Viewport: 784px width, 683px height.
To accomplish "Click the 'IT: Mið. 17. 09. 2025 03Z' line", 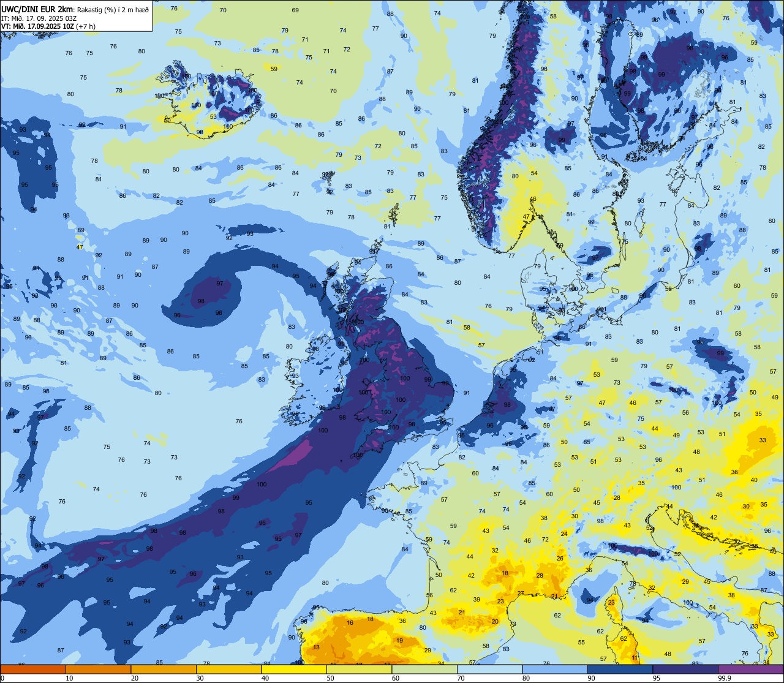I will 40,18.
